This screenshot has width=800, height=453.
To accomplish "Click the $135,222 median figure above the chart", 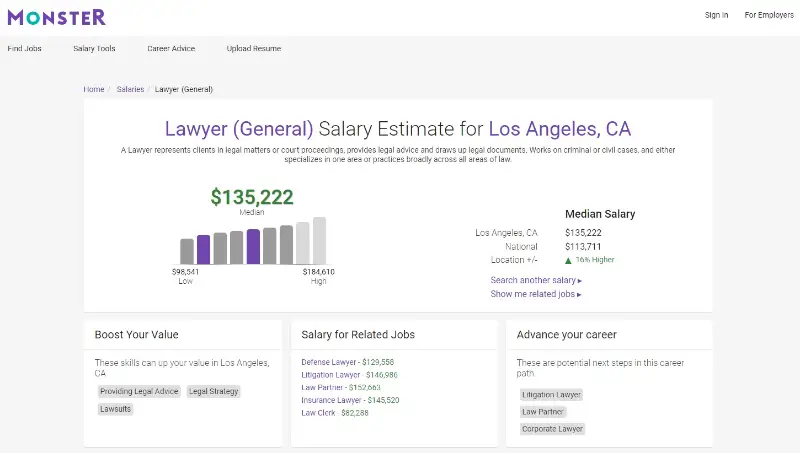I will coord(252,197).
